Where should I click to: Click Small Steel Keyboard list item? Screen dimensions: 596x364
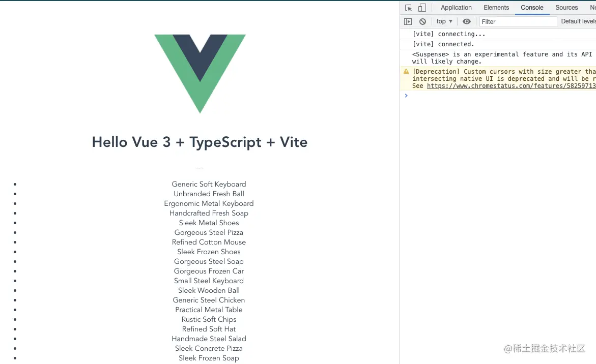click(209, 281)
